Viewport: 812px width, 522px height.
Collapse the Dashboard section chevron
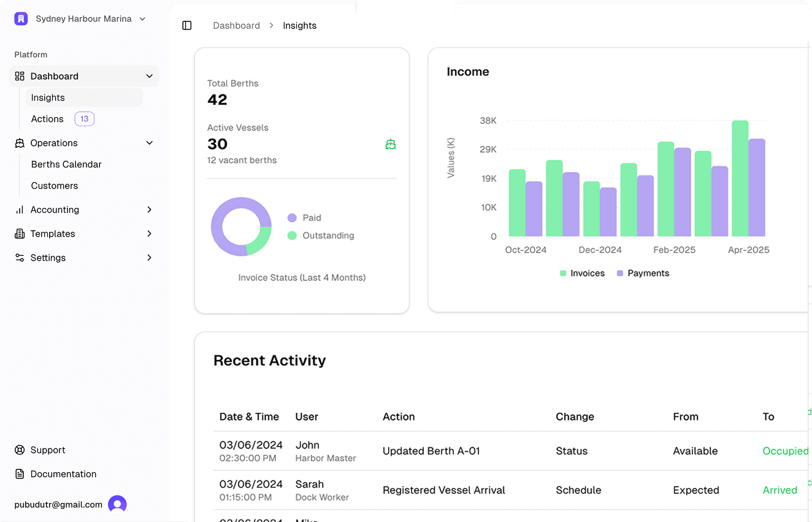[x=149, y=77]
